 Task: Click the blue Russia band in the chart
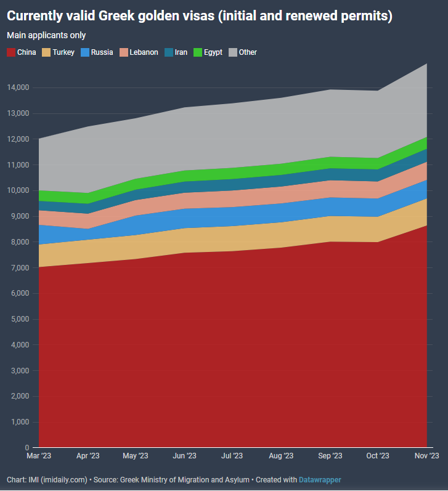pos(233,216)
